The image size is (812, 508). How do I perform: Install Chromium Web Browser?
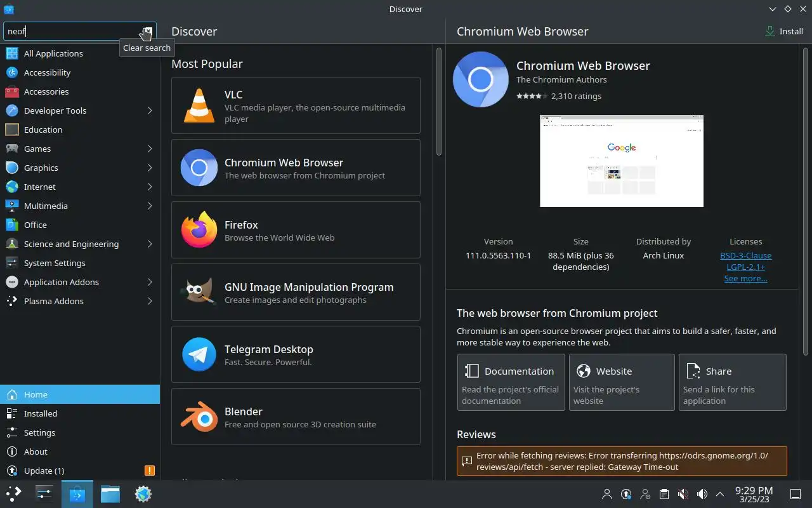pos(784,31)
